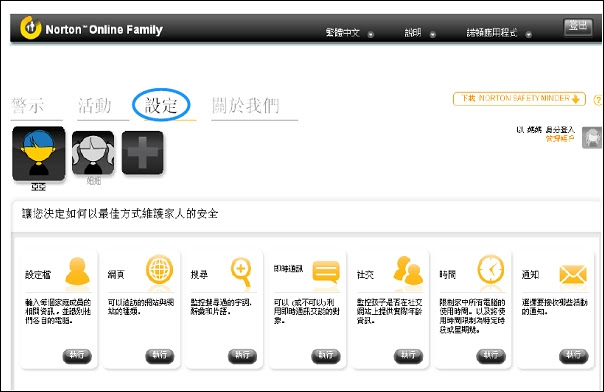Click 執行 on the 時間 card
Viewport: 604px width, 392px height.
point(491,356)
